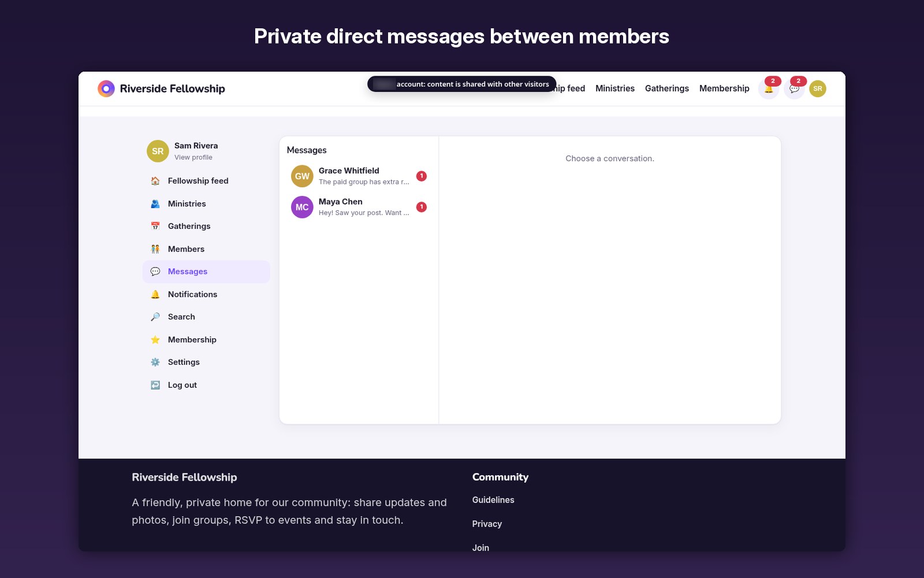Viewport: 924px width, 578px height.
Task: Click Maya Chen's MC avatar
Action: tap(302, 207)
